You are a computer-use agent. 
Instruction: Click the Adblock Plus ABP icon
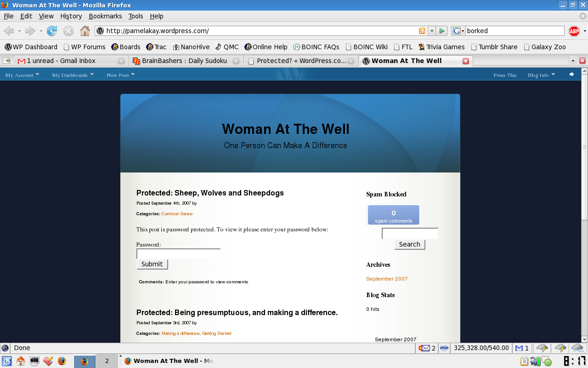click(x=574, y=31)
